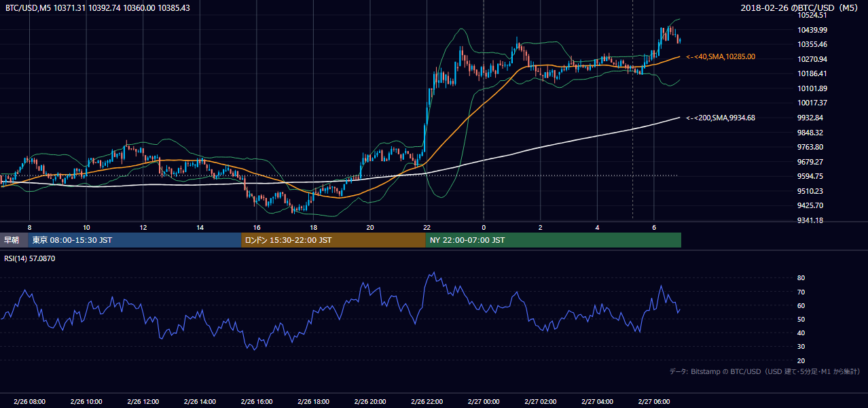Click the date label 2/26 08:00
The image size is (868, 408).
click(x=29, y=401)
